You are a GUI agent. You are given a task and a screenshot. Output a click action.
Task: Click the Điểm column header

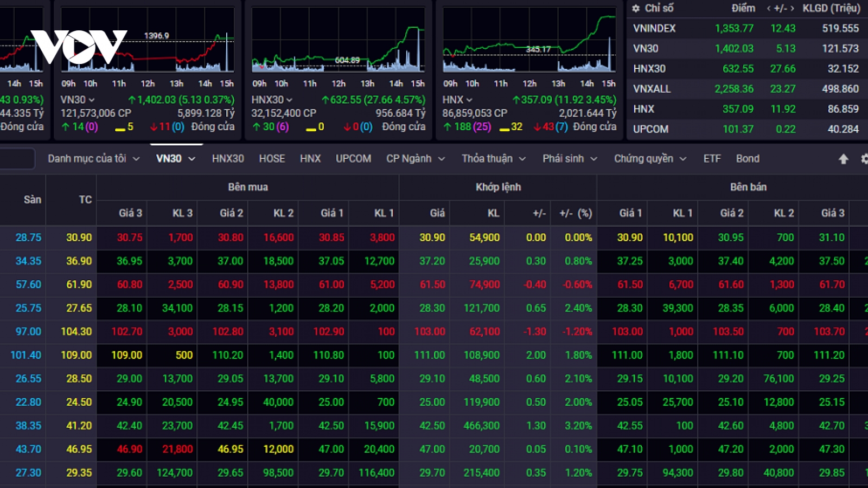(743, 8)
